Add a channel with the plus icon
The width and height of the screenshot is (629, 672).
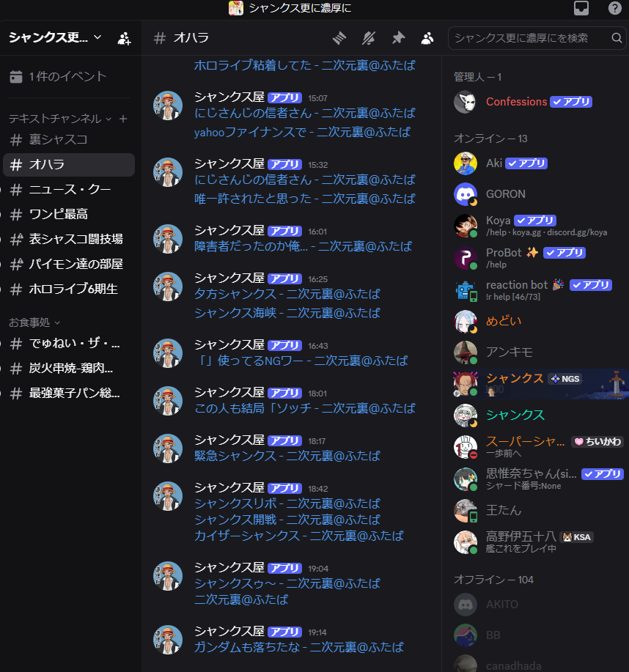pyautogui.click(x=123, y=119)
